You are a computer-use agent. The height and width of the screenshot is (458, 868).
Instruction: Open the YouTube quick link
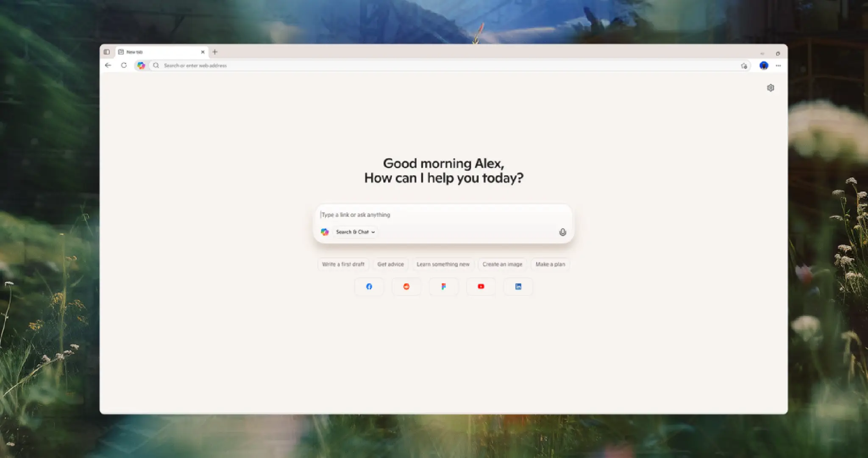481,287
